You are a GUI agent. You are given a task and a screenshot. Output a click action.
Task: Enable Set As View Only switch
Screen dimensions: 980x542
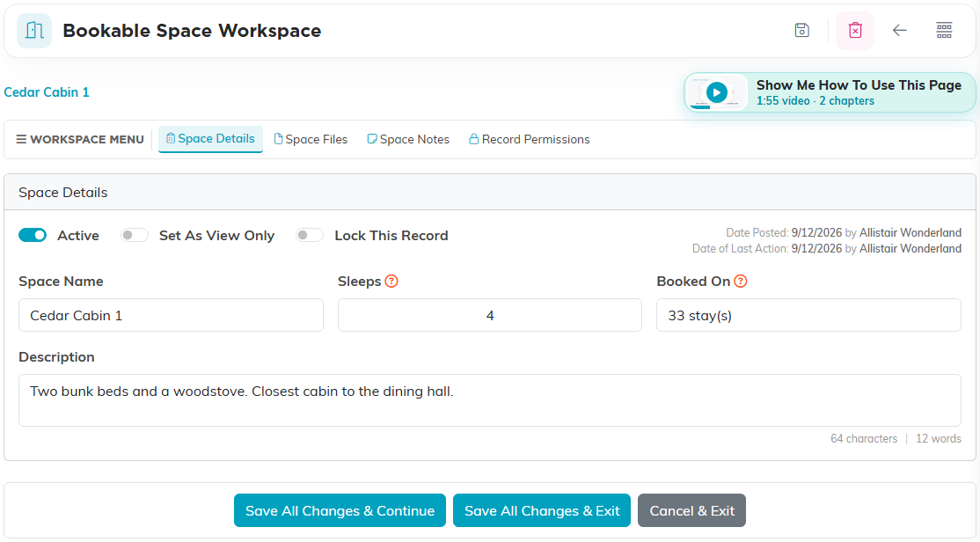[135, 235]
